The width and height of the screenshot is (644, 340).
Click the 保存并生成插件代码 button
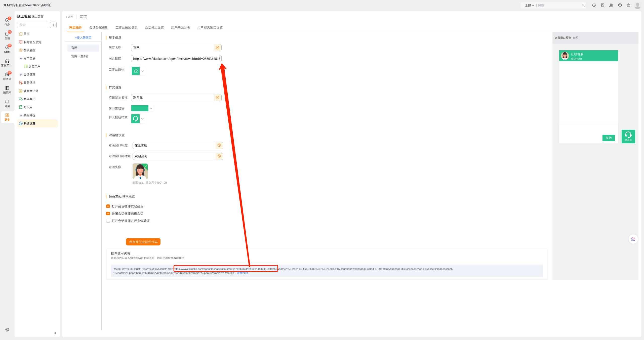pos(143,242)
